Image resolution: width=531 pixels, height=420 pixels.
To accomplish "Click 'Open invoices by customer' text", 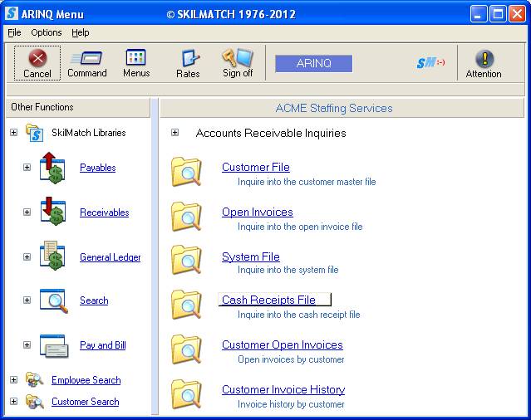I will coord(291,359).
